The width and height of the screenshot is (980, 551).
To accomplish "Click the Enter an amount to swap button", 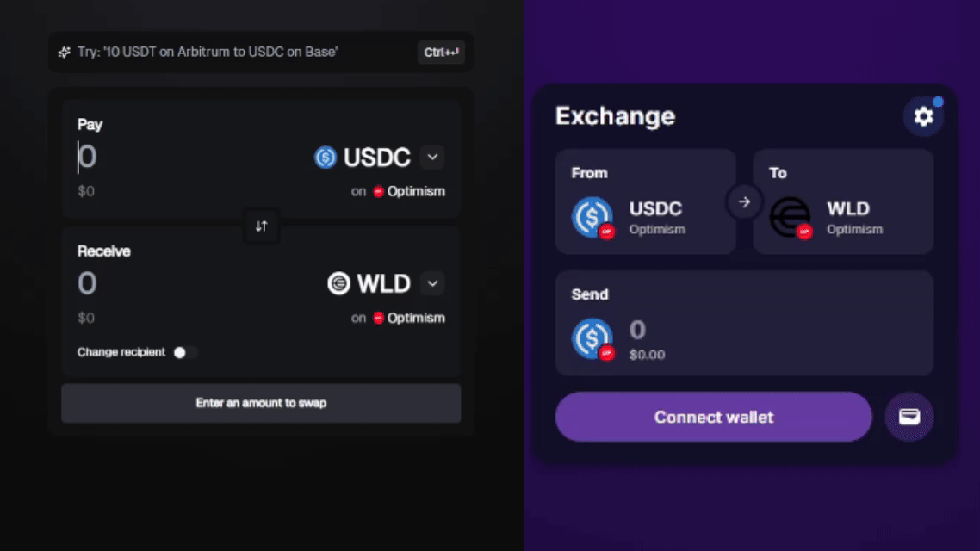I will pyautogui.click(x=261, y=403).
